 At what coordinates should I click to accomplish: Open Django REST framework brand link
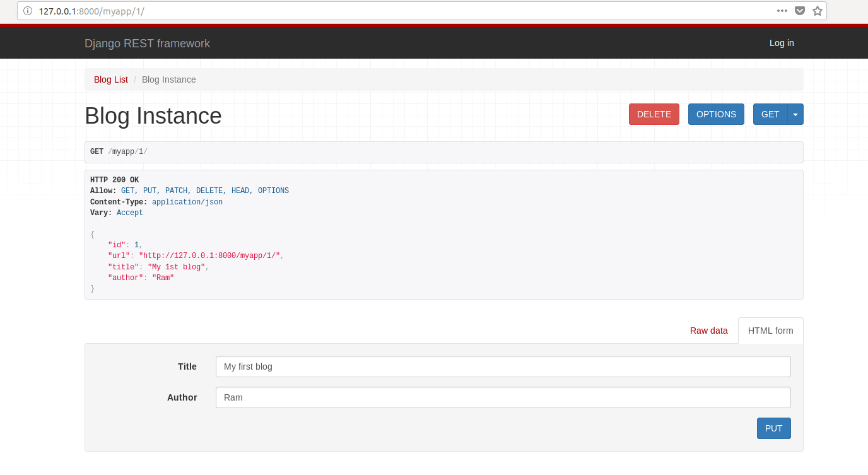point(147,44)
